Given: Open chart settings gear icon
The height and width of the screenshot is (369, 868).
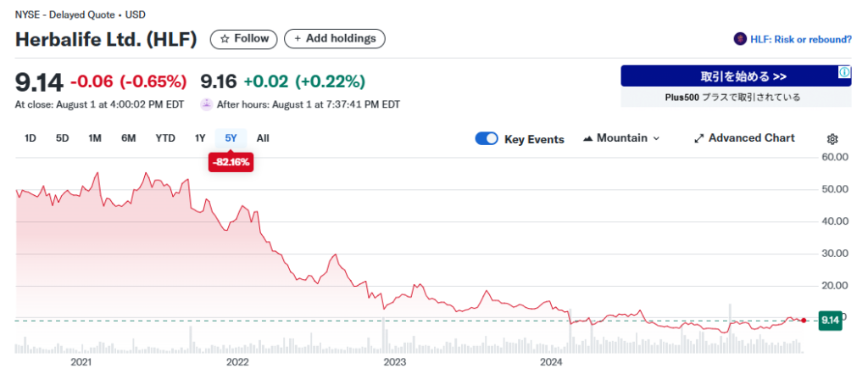Looking at the screenshot, I should (x=833, y=138).
